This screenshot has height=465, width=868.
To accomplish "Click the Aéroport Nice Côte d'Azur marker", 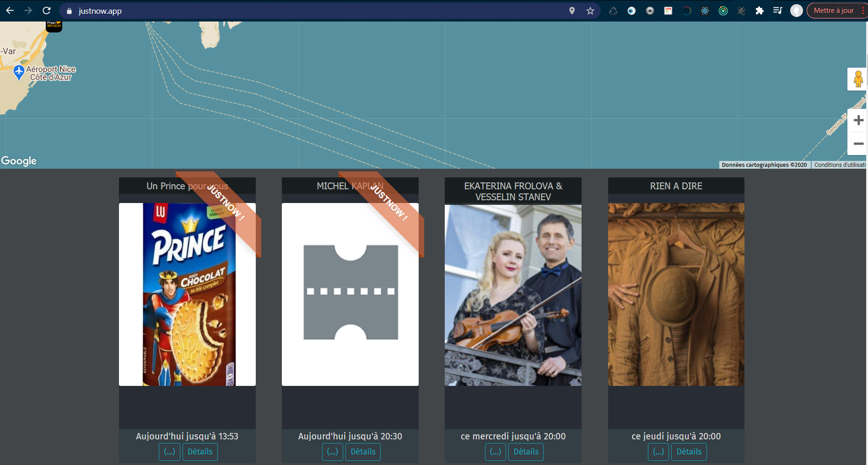I will pyautogui.click(x=19, y=73).
